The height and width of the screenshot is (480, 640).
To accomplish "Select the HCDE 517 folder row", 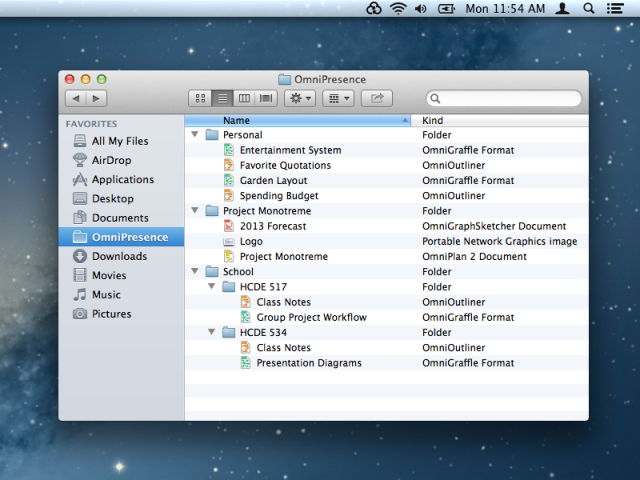I will point(387,287).
